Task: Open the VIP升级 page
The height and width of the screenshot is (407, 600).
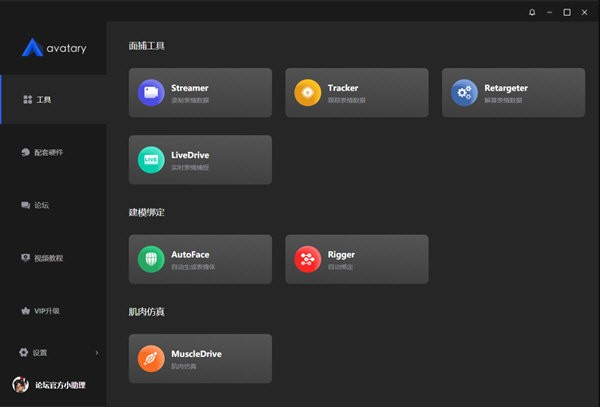Action: tap(46, 311)
